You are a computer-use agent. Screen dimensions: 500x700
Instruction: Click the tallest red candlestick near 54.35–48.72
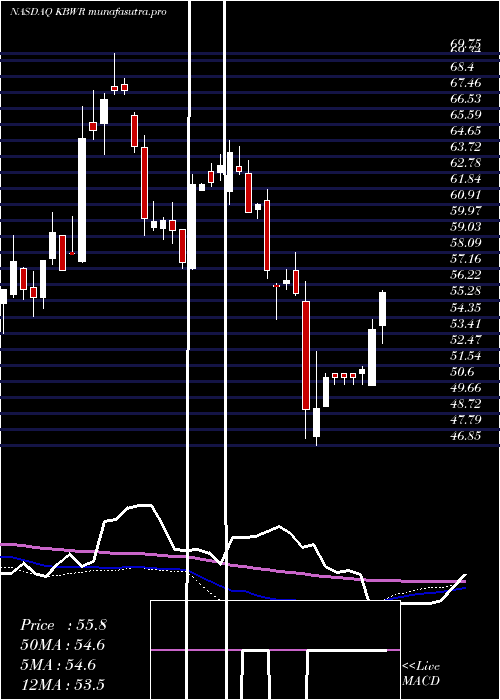point(306,355)
